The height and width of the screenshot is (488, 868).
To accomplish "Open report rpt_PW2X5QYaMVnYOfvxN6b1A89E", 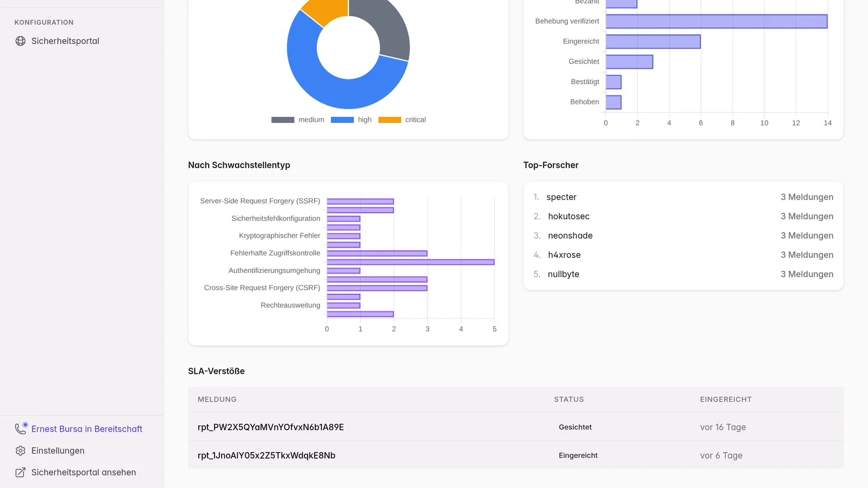I will 271,427.
